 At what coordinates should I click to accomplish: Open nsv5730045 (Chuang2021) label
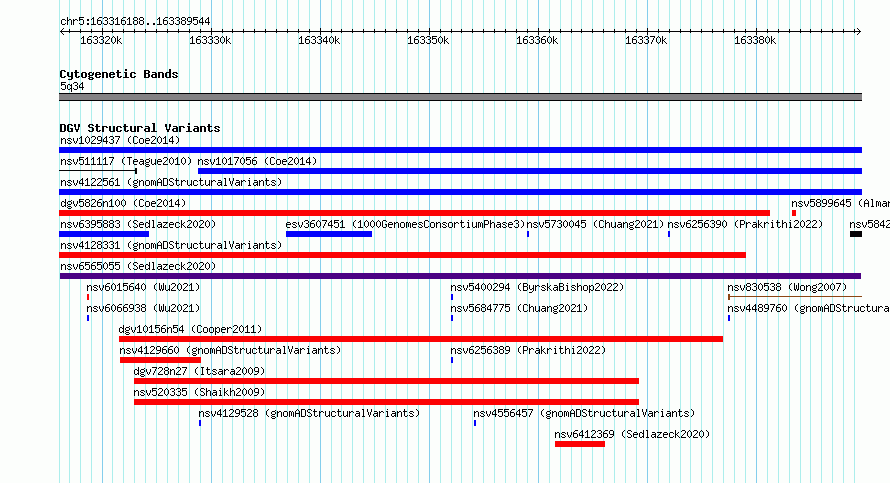click(x=595, y=224)
